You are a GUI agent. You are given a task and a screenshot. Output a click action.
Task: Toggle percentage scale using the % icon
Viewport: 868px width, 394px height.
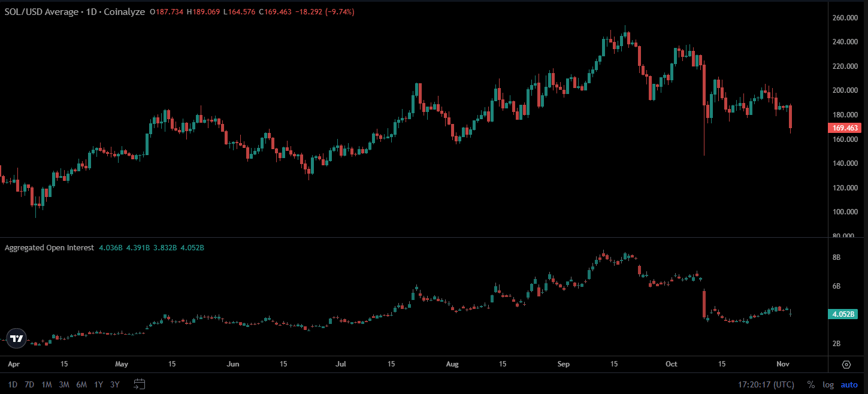[x=812, y=385]
